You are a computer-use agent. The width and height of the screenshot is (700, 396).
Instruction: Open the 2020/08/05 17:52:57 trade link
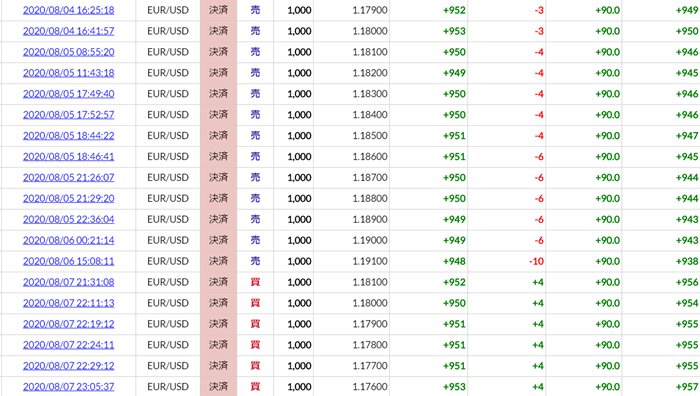(68, 115)
